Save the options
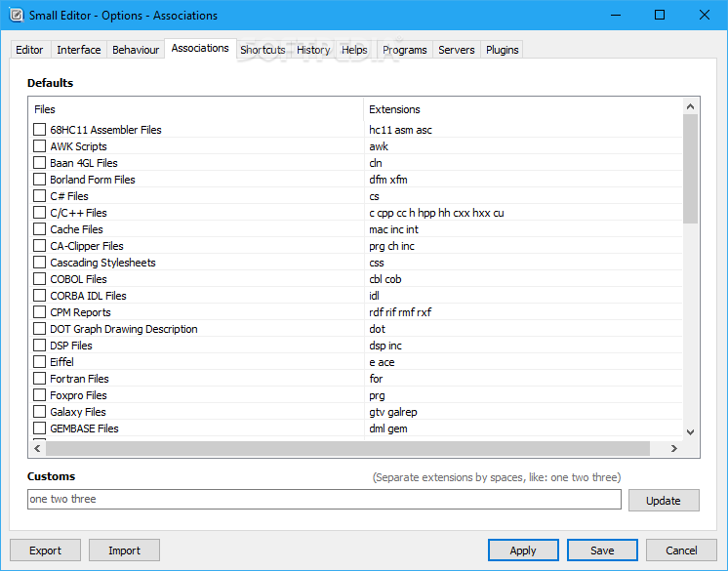Image resolution: width=728 pixels, height=571 pixels. pos(602,551)
